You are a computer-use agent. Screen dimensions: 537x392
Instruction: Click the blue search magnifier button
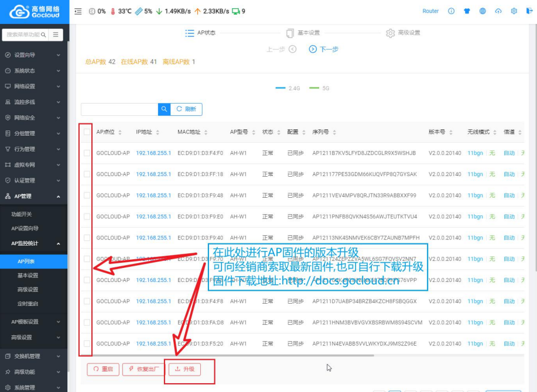[x=164, y=109]
